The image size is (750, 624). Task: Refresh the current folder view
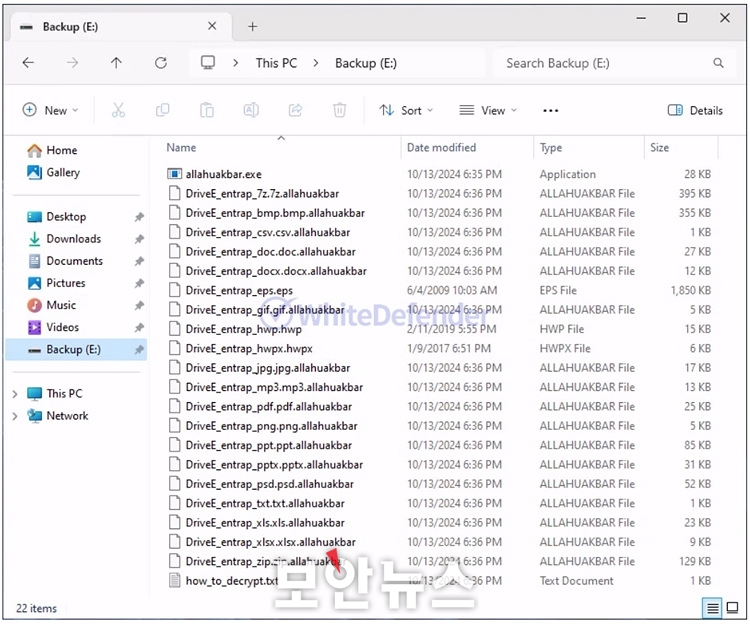pyautogui.click(x=160, y=63)
